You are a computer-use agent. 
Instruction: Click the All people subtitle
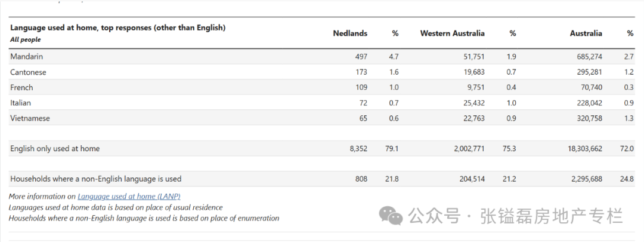(x=26, y=40)
